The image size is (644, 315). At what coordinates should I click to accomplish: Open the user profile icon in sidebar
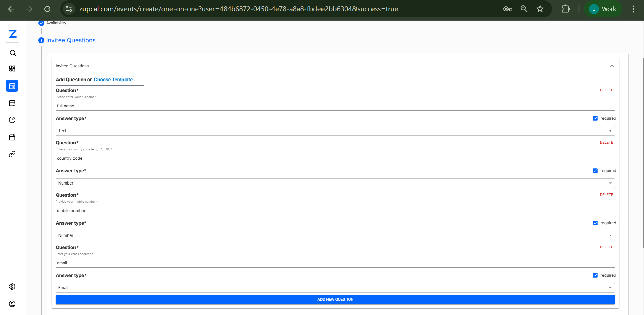pyautogui.click(x=12, y=304)
